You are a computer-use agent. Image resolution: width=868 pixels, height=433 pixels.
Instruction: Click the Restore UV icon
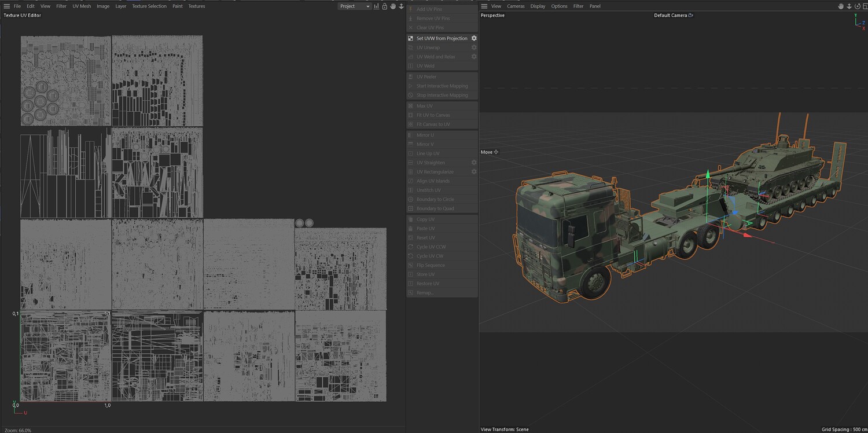click(x=411, y=284)
